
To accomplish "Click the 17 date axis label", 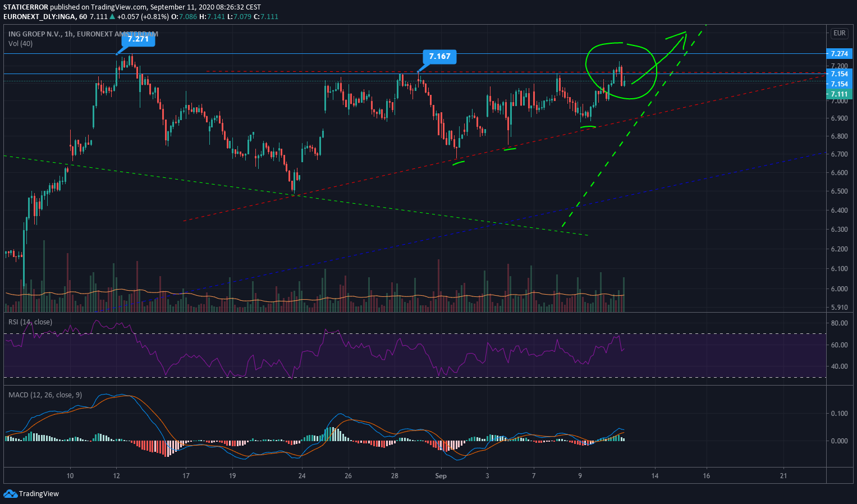I will click(x=186, y=476).
